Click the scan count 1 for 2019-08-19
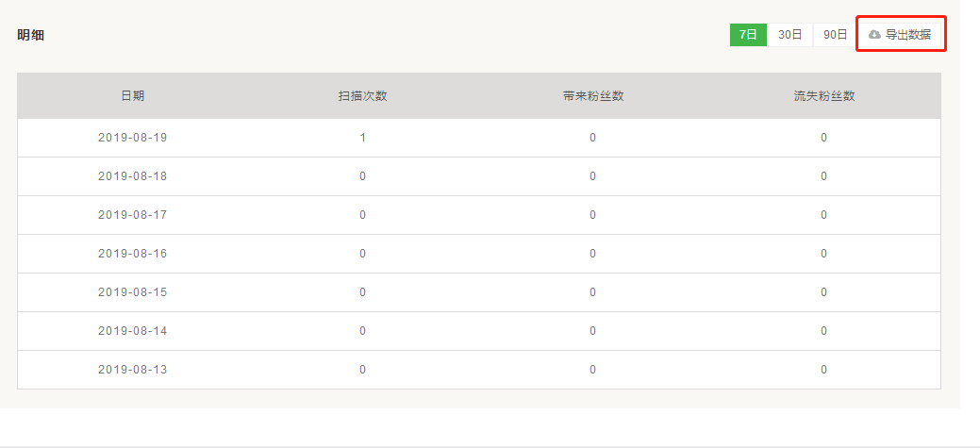980x448 pixels. coord(363,138)
